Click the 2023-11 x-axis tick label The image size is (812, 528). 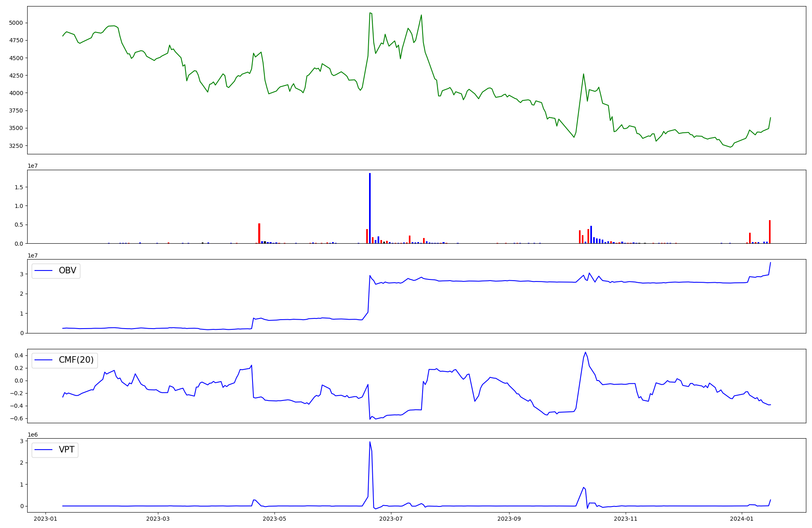click(x=626, y=519)
